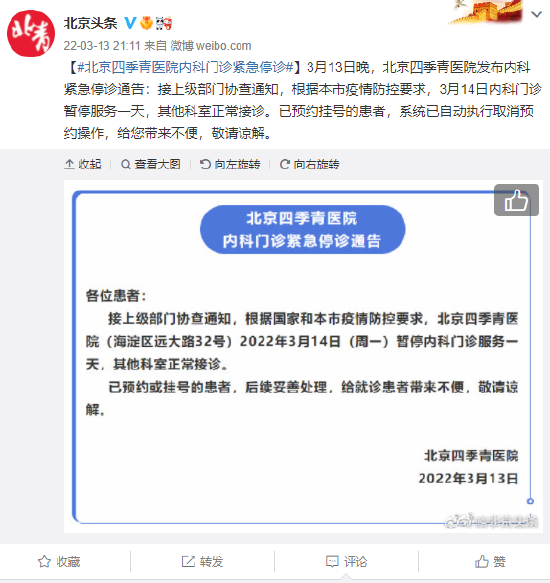
Task: Click the panda mascot badge icon
Action: click(164, 23)
